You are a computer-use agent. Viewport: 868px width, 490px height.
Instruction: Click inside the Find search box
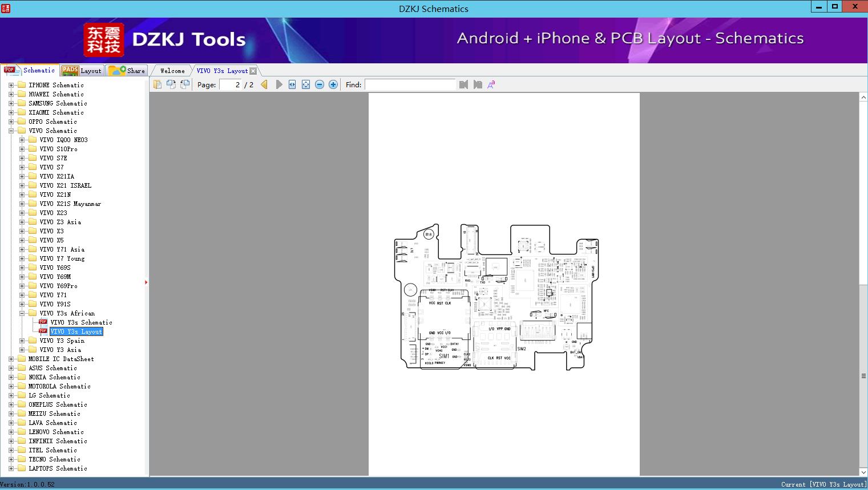(410, 84)
